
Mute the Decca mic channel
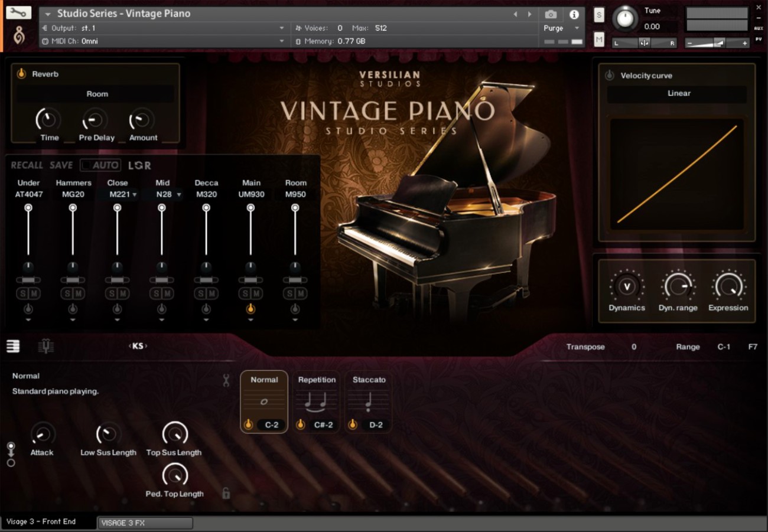211,293
